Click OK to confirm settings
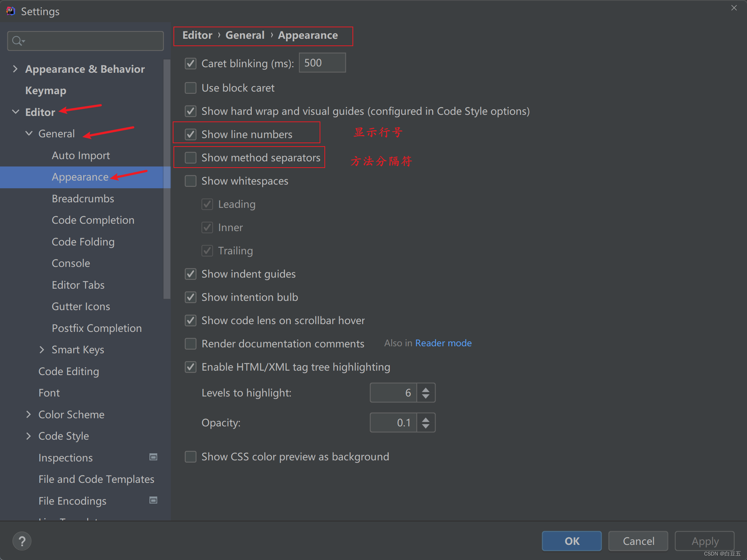Viewport: 747px width, 560px height. [572, 541]
